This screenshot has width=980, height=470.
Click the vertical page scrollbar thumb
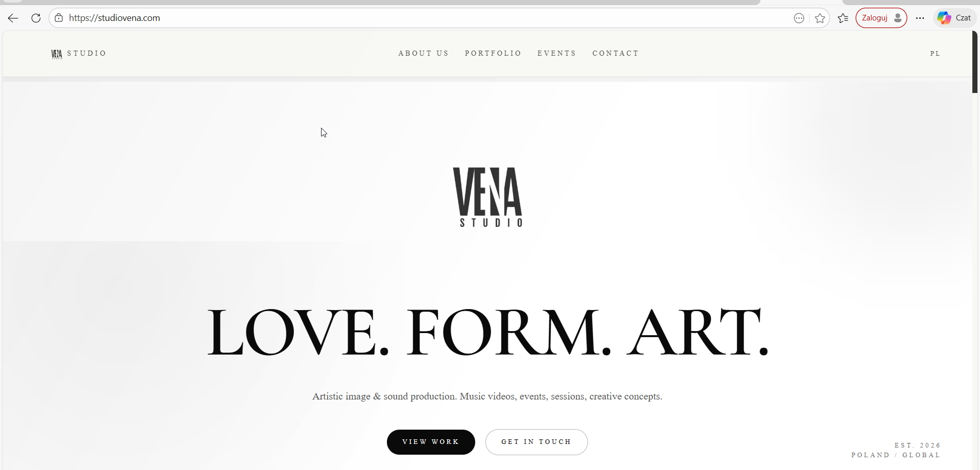click(975, 62)
